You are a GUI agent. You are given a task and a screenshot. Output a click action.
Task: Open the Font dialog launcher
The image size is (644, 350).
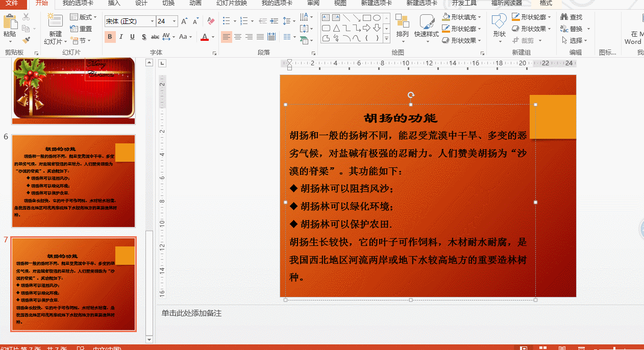pyautogui.click(x=214, y=53)
